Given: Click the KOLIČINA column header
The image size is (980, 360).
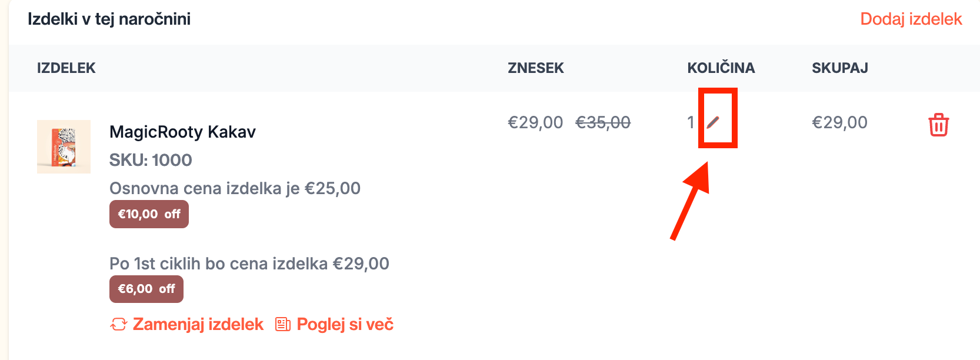Looking at the screenshot, I should (x=721, y=68).
